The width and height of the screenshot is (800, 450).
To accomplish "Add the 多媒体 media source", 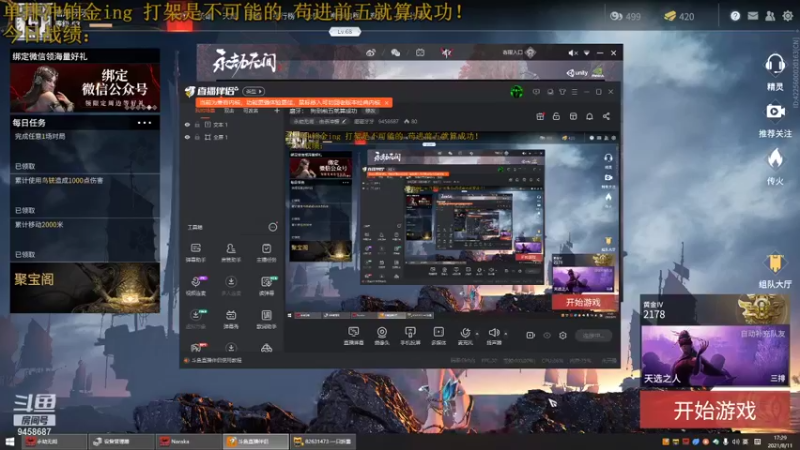I will tap(438, 335).
